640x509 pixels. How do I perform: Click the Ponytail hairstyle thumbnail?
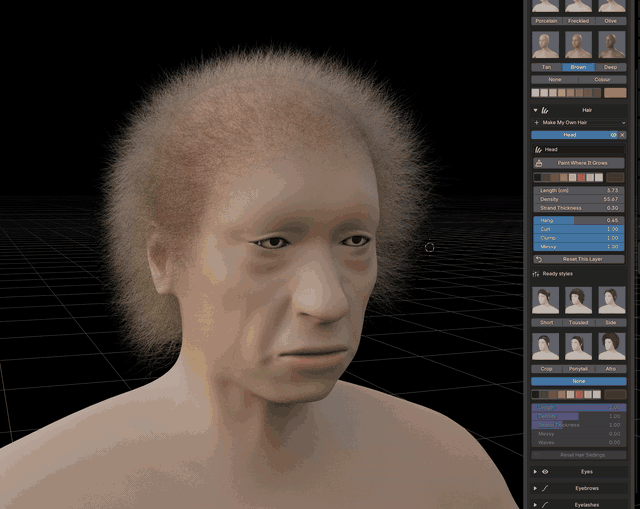[x=578, y=347]
